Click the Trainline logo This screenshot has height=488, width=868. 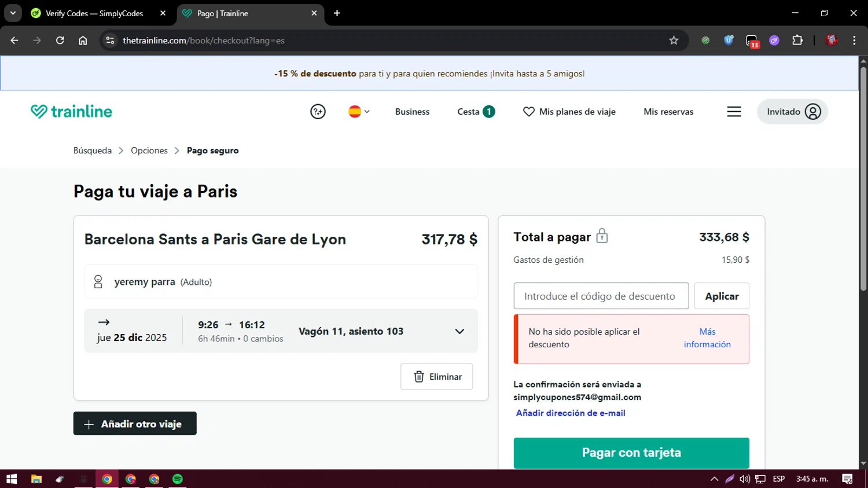71,111
